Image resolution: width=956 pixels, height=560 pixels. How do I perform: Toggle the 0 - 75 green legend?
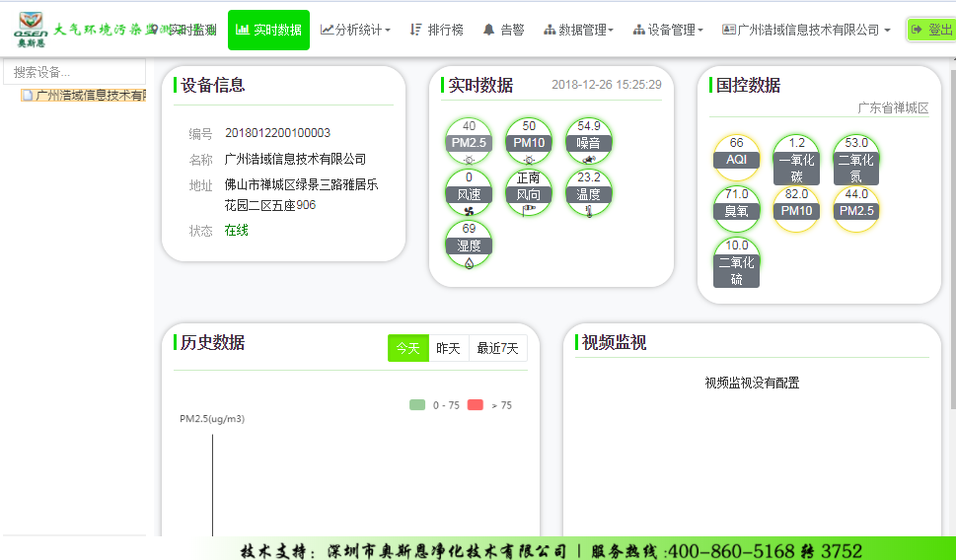click(434, 405)
